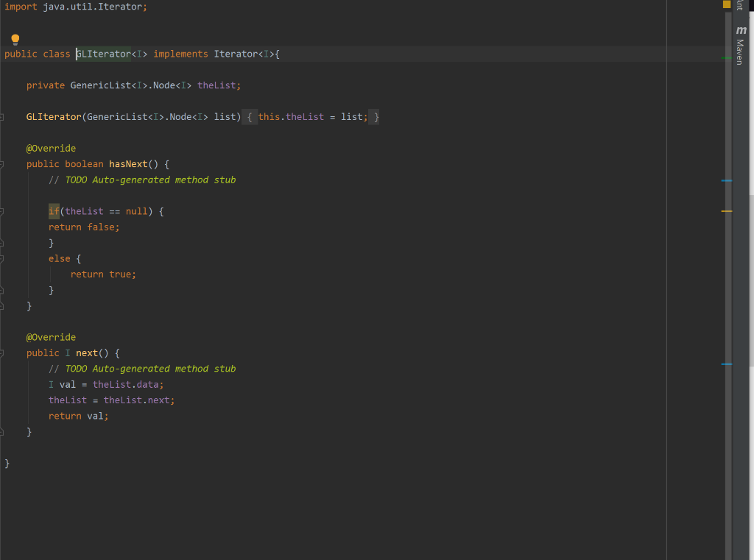The height and width of the screenshot is (560, 754).
Task: Collapse the next() method fold arrow
Action: click(2, 352)
